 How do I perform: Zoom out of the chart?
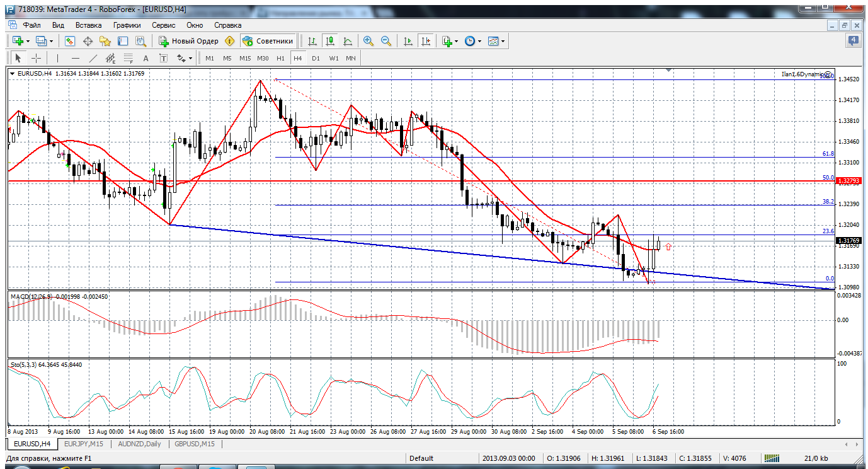click(x=386, y=41)
